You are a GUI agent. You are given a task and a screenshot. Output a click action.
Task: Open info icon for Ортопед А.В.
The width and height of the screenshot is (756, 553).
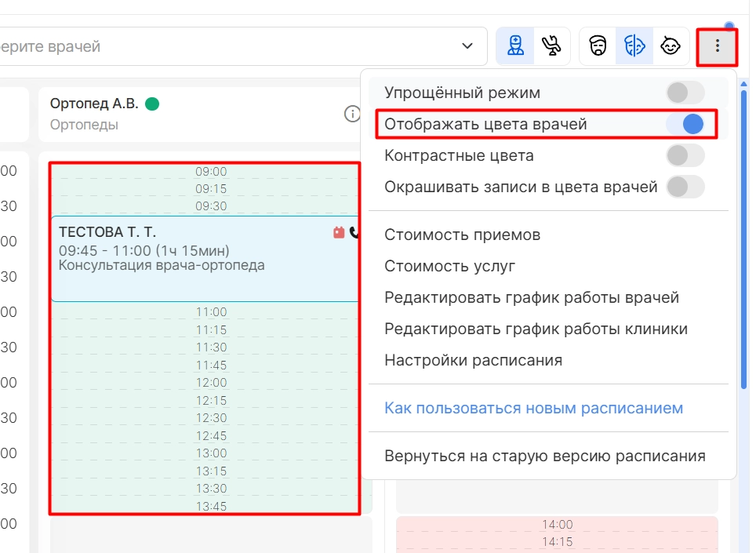352,114
